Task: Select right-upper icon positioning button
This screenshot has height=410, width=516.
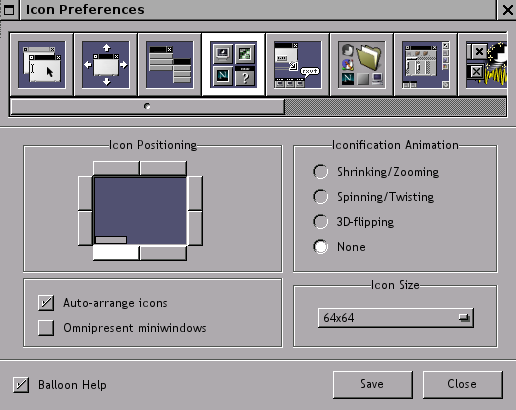Action: pyautogui.click(x=195, y=193)
